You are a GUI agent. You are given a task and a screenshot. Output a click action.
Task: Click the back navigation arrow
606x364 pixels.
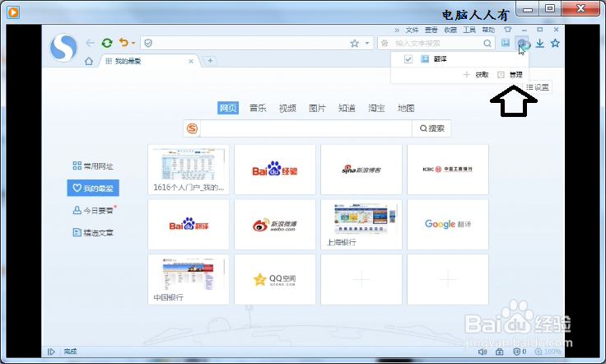[90, 43]
